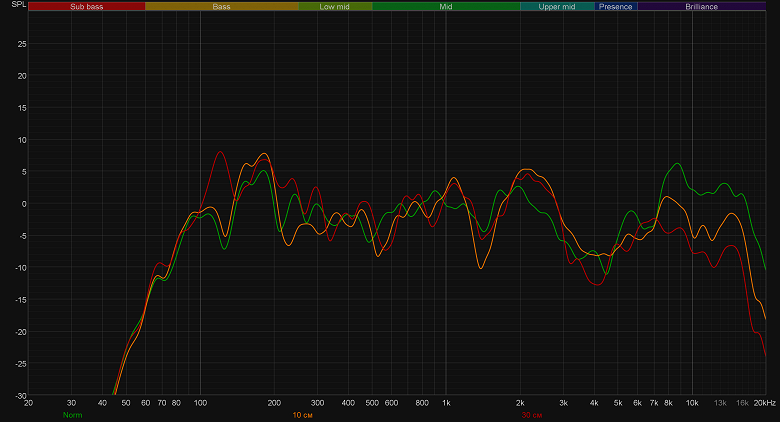Image resolution: width=780 pixels, height=422 pixels.
Task: Click the -20 value on SPL axis
Action: point(20,332)
